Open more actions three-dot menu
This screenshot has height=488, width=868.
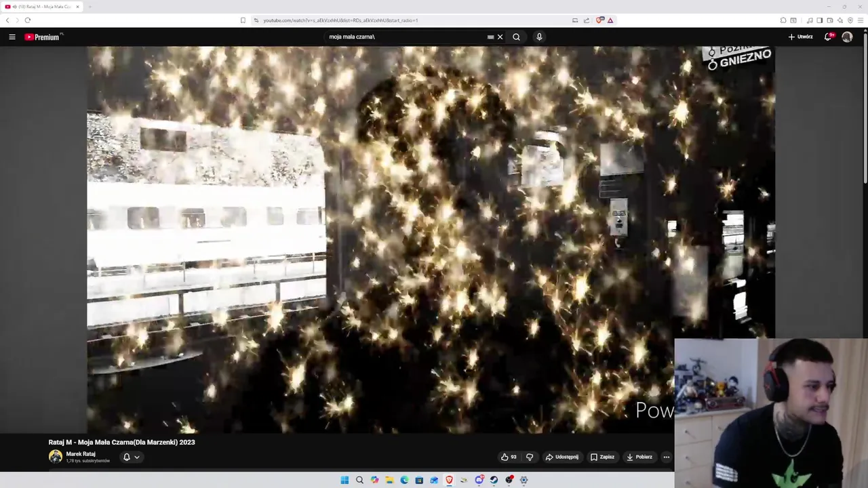[x=666, y=457]
